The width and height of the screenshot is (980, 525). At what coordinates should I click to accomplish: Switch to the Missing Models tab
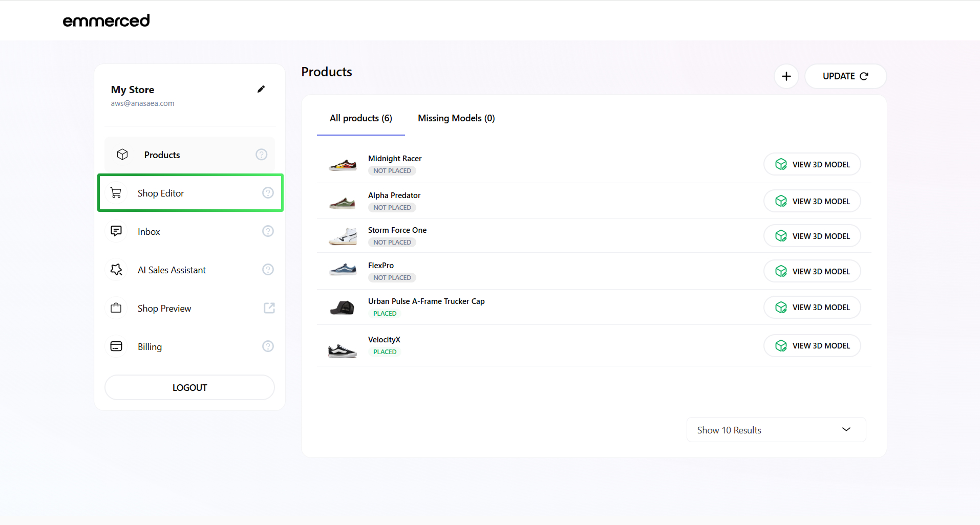[456, 118]
